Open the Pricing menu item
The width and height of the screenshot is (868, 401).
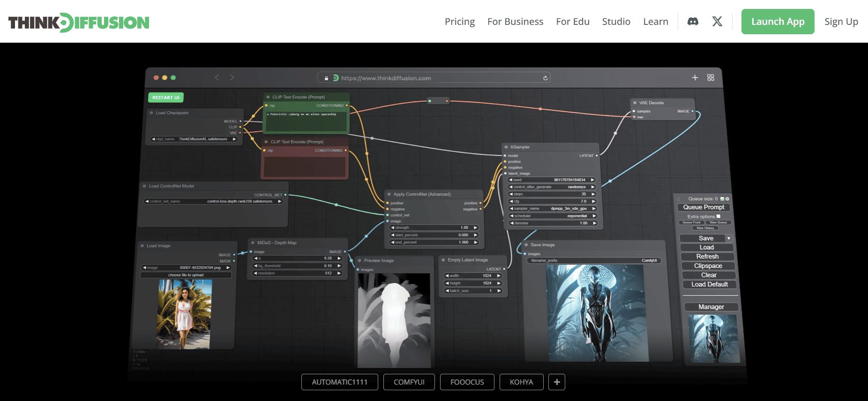point(459,22)
